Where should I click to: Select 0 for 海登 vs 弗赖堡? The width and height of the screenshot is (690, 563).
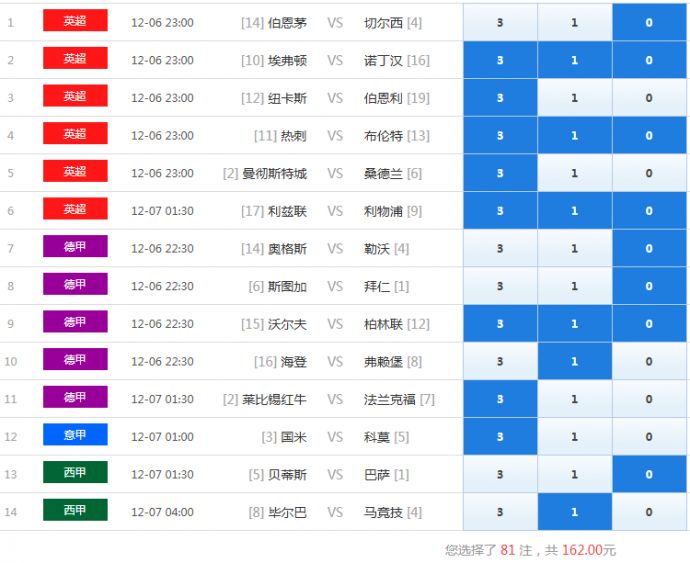(x=649, y=361)
